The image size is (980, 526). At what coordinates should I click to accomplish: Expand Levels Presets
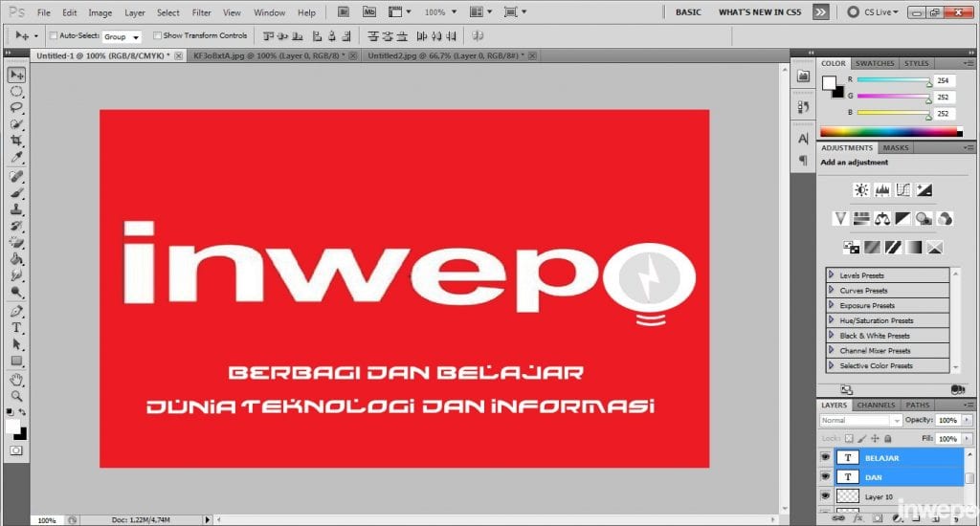click(832, 274)
